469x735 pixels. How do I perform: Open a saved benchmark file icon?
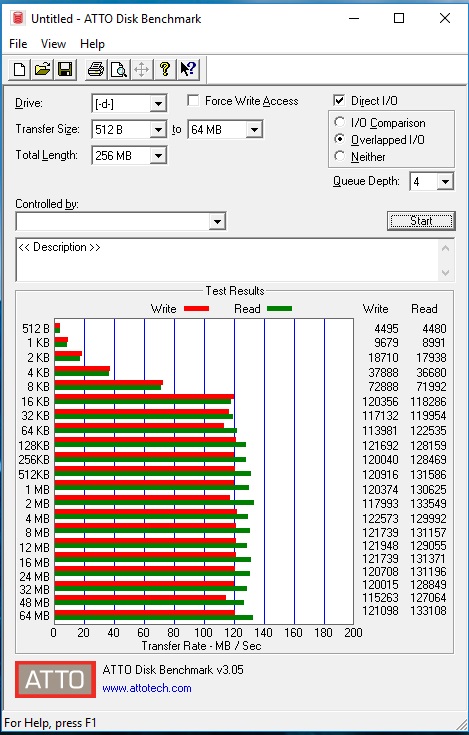[x=42, y=70]
